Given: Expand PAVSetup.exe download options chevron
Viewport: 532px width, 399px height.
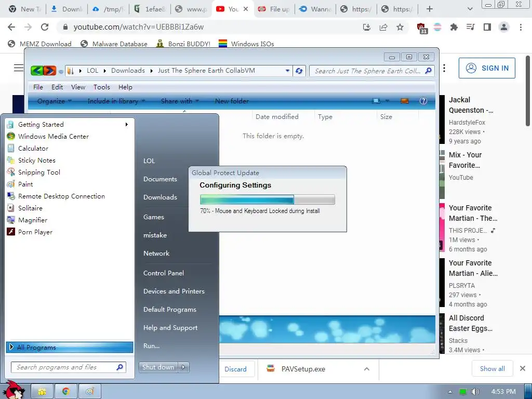Looking at the screenshot, I should [367, 369].
